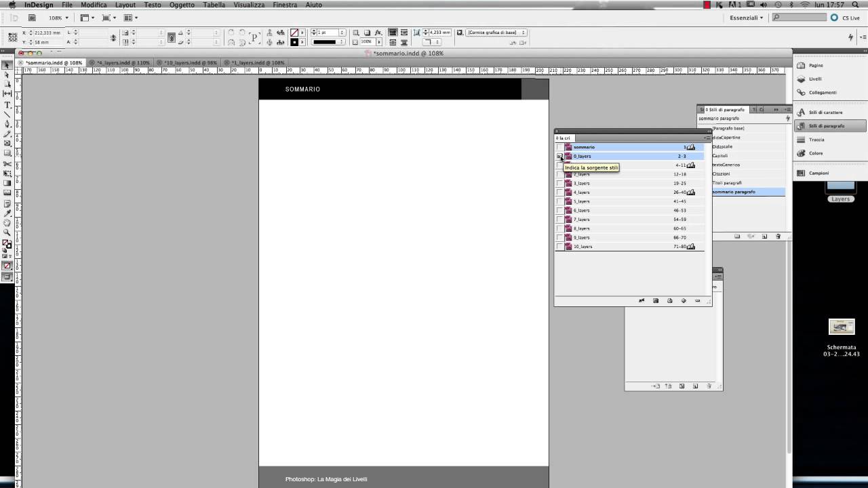Click the delete style trash in Stili di paragrafo
Viewport: 868px width, 488px height.
(x=778, y=237)
